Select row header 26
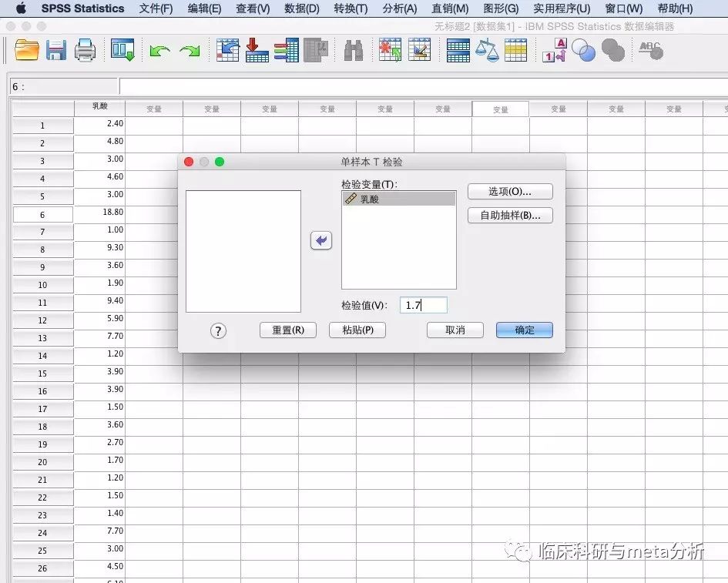Screen dimensions: 728x583 (x=42, y=568)
